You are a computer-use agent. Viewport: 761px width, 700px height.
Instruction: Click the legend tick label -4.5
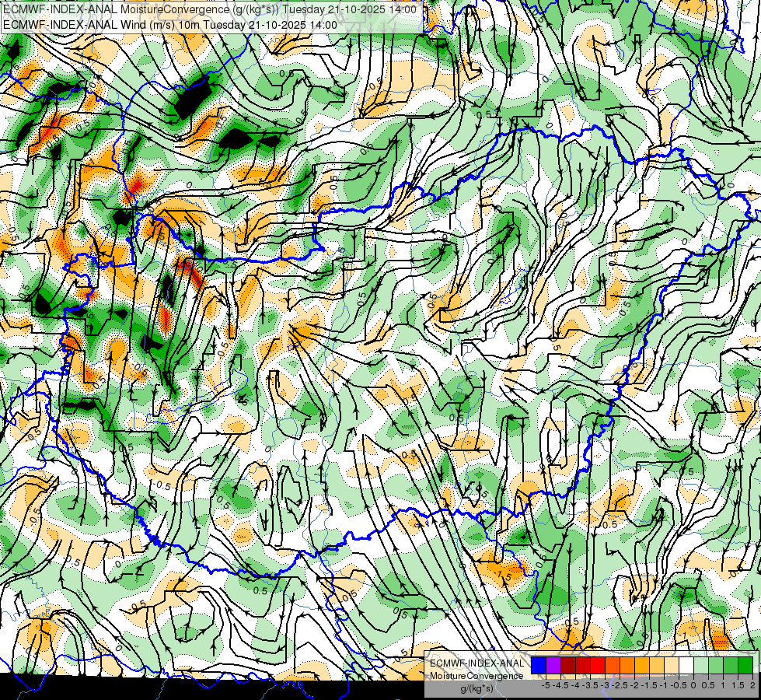coord(560,685)
